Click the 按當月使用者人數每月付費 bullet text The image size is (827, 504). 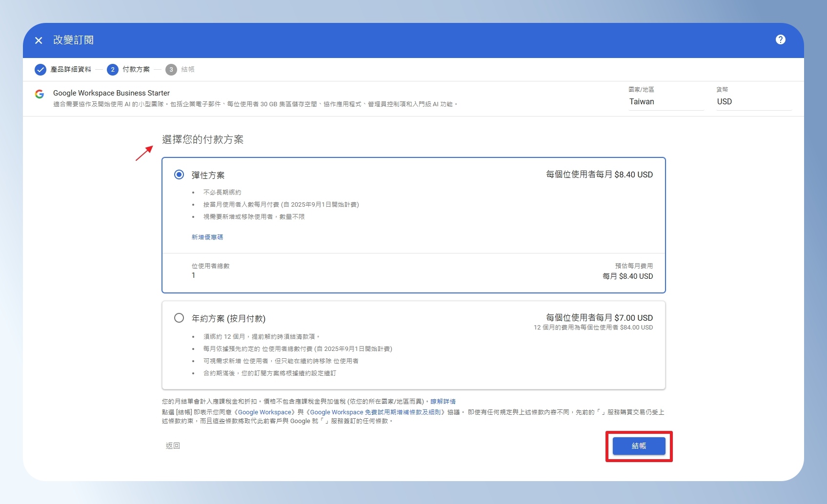point(281,205)
